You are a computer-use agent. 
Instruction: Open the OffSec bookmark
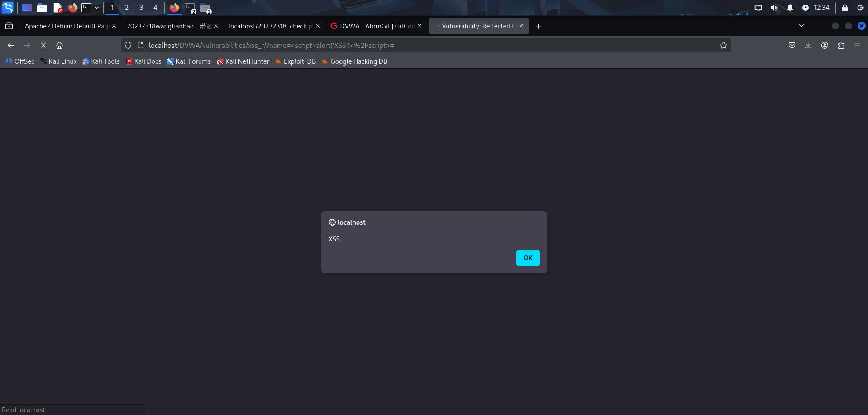pos(20,61)
